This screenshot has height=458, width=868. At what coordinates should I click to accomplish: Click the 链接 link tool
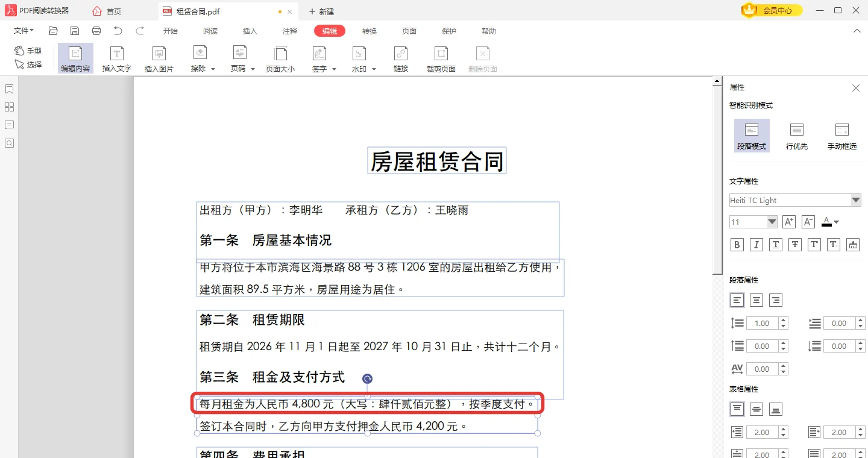401,58
